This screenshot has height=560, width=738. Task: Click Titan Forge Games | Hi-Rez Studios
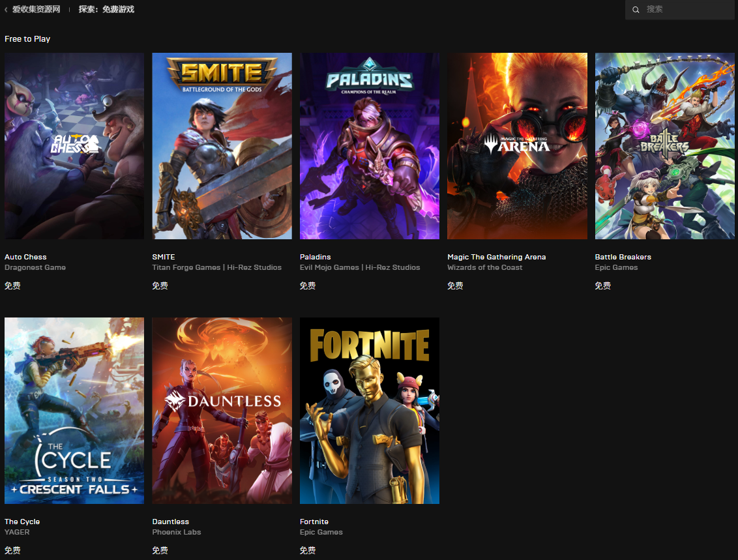[217, 267]
